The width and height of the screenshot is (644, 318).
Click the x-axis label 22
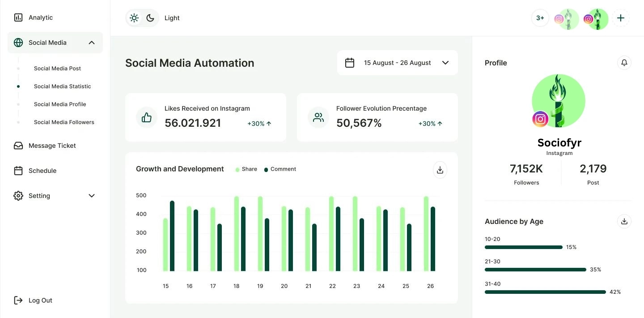click(x=332, y=286)
